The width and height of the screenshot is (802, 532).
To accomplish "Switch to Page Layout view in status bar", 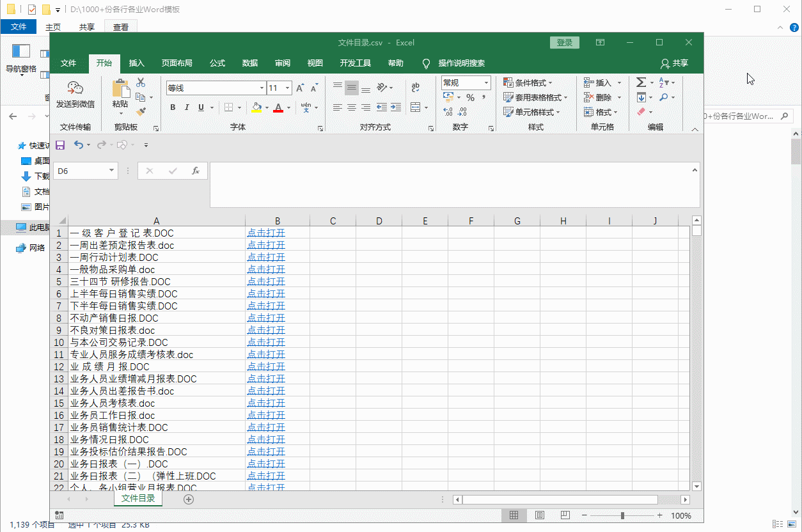I will point(539,515).
